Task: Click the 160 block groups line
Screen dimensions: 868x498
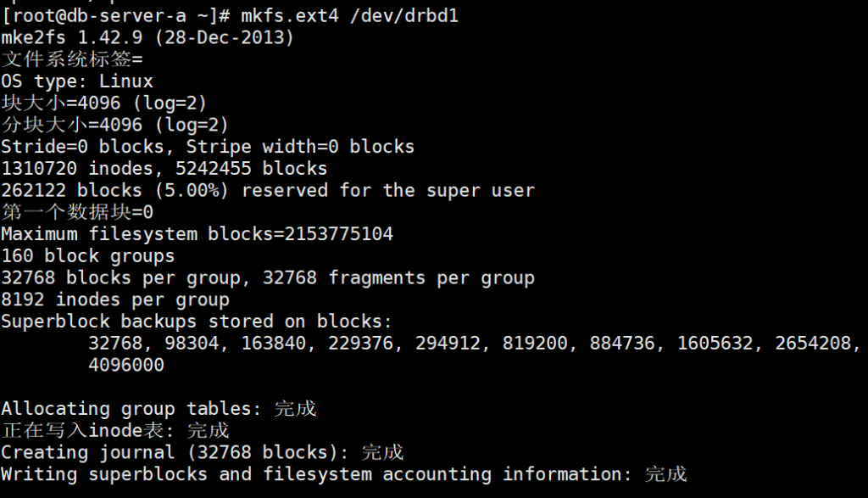Action: [x=88, y=255]
